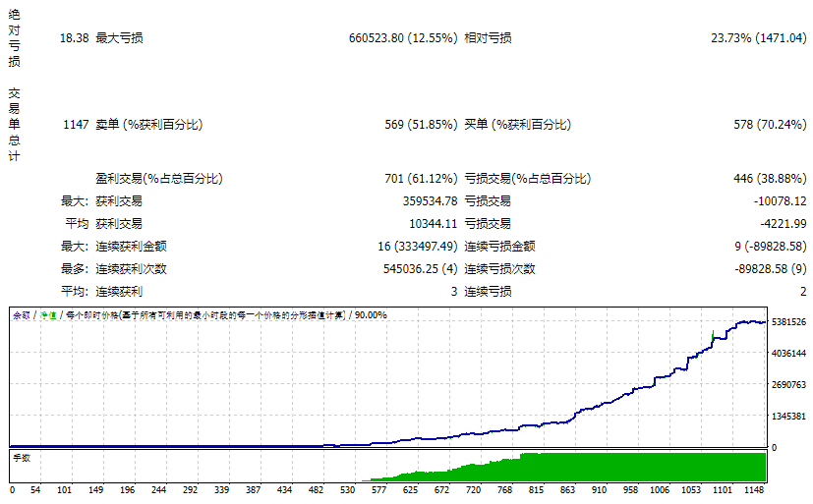Click the average consecutive losses value 2
The height and width of the screenshot is (504, 813).
tap(803, 292)
